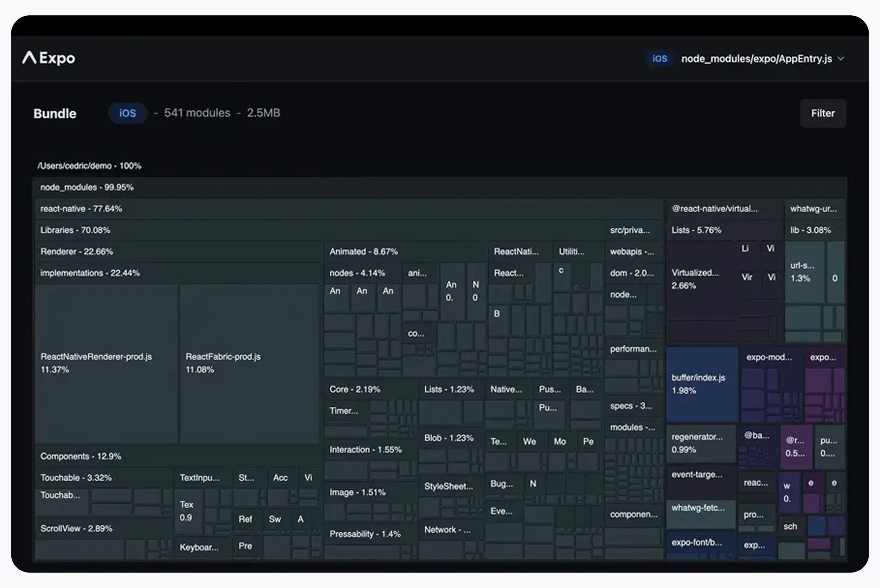Click the @ba... block
The width and height of the screenshot is (880, 588).
click(x=757, y=435)
